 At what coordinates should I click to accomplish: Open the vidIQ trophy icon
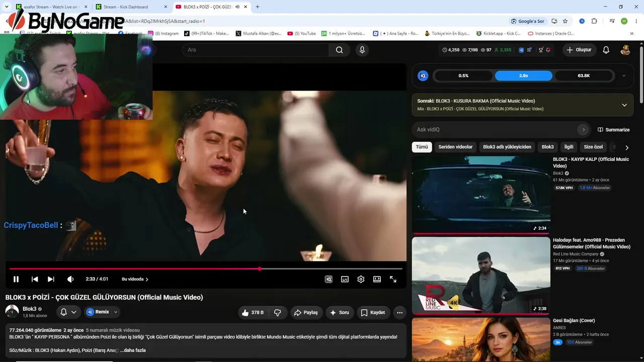(x=541, y=50)
